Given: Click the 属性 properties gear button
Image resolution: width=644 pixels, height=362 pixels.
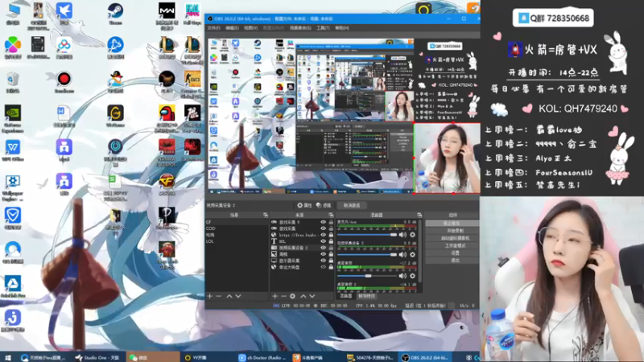Looking at the screenshot, I should (304, 205).
